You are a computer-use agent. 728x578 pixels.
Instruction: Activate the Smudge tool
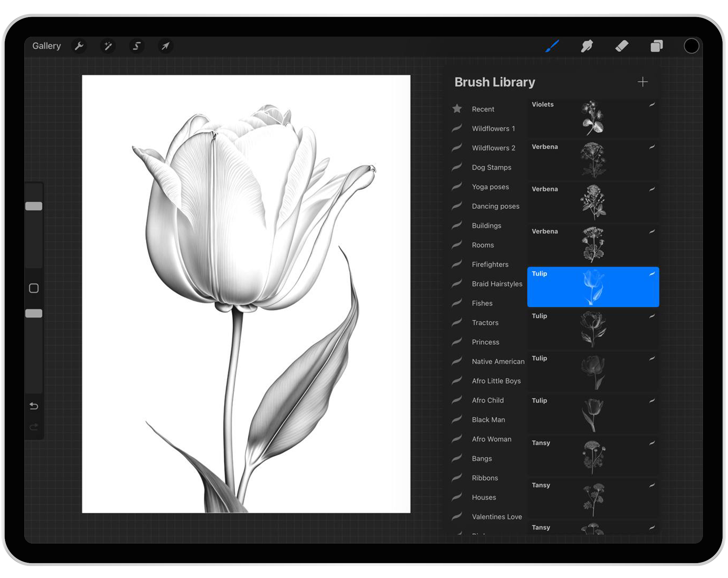point(587,46)
